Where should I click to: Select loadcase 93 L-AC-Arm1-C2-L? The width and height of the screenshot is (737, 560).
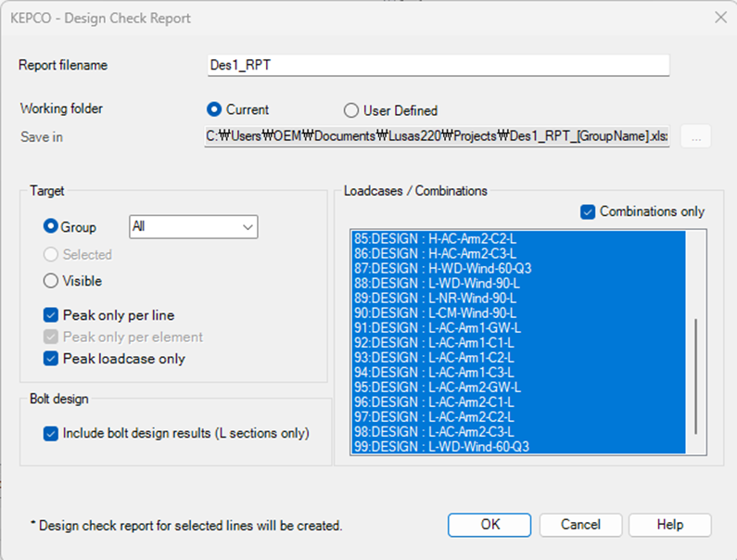point(436,357)
